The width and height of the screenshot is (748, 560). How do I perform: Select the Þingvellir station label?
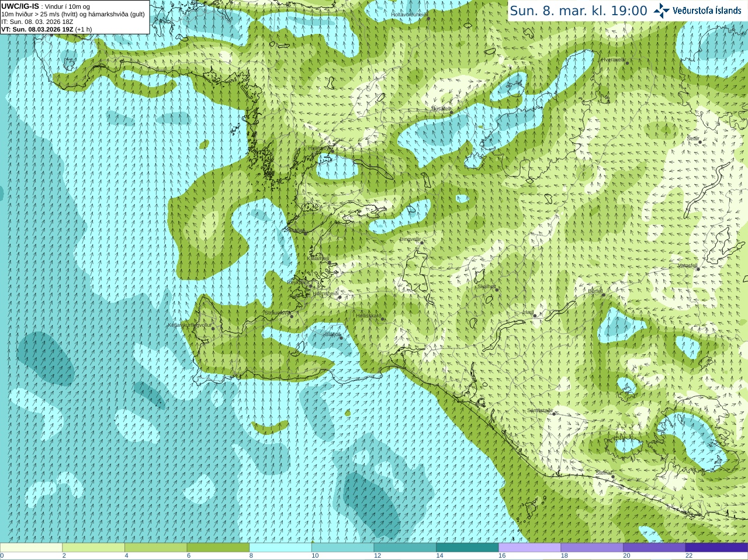pyautogui.click(x=410, y=239)
